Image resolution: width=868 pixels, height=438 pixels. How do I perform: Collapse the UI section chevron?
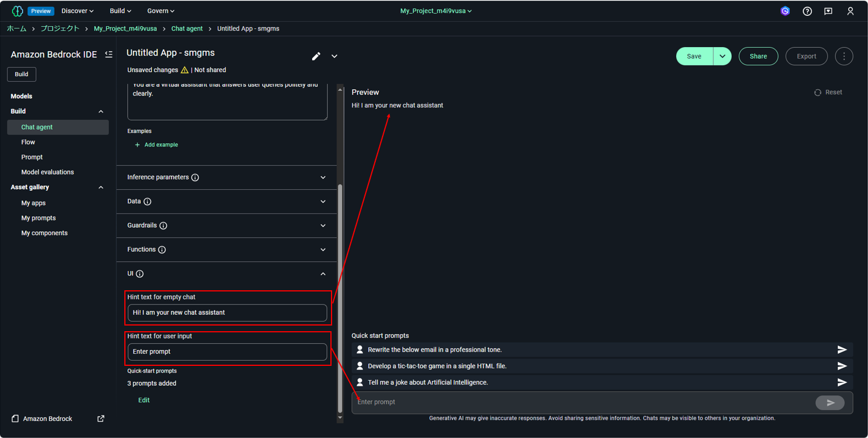click(x=323, y=274)
